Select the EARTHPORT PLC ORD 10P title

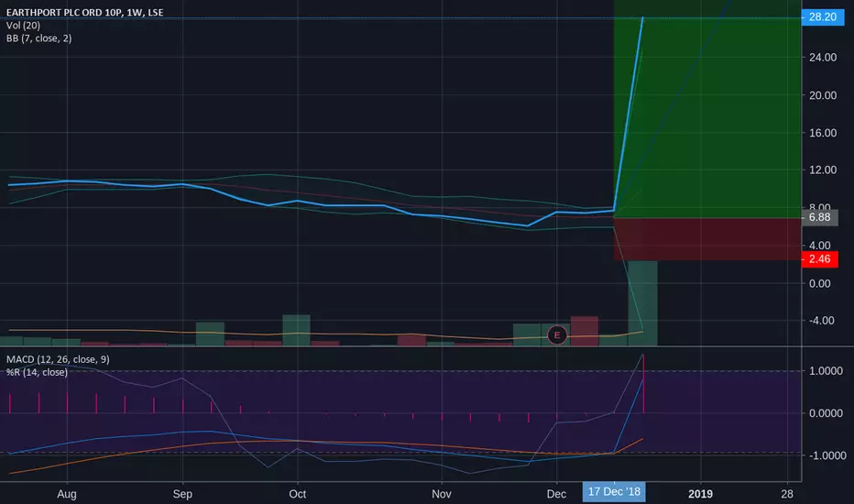(85, 12)
